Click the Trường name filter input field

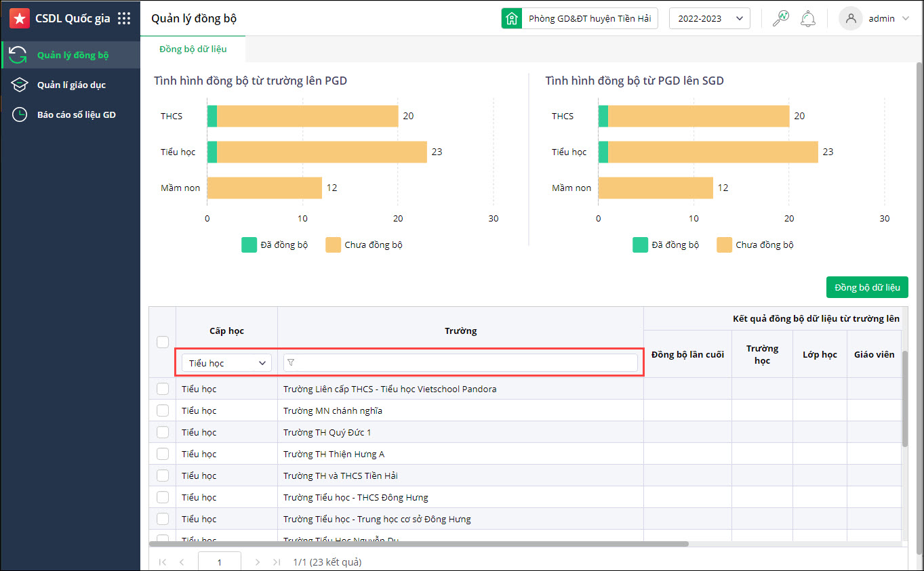(x=461, y=363)
